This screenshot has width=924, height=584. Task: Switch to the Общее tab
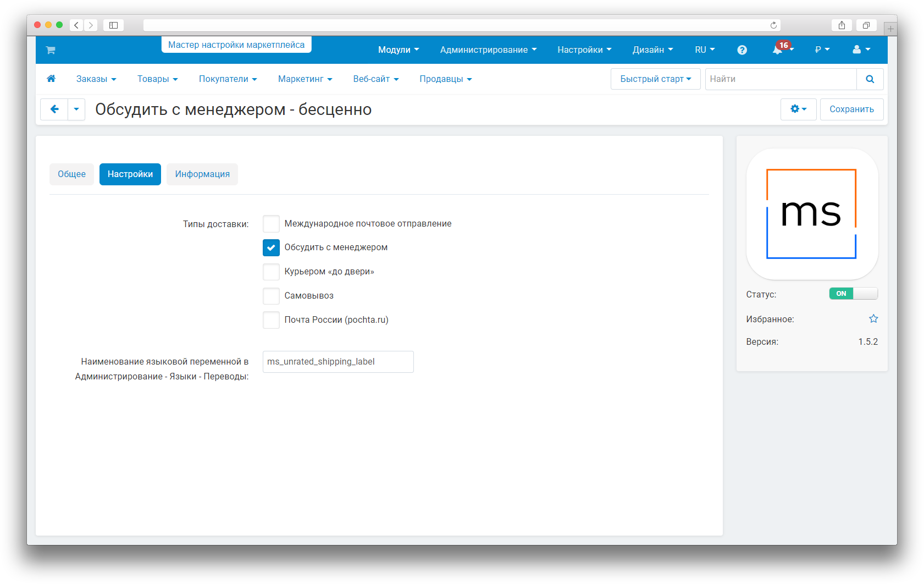tap(71, 174)
